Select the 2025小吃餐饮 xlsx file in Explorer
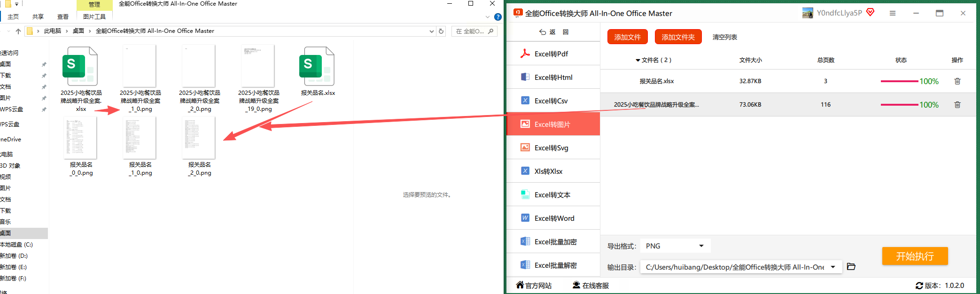 coord(81,79)
